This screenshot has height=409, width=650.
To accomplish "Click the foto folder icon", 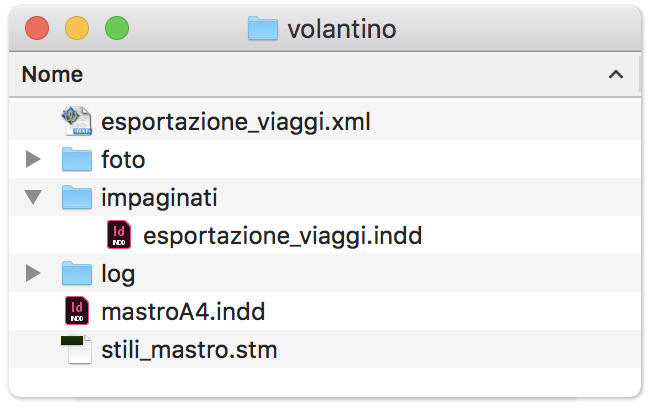I will [x=77, y=160].
